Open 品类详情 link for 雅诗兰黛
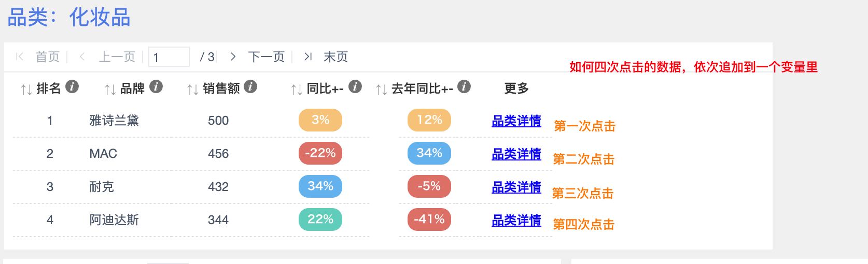The height and width of the screenshot is (264, 868). [x=516, y=121]
